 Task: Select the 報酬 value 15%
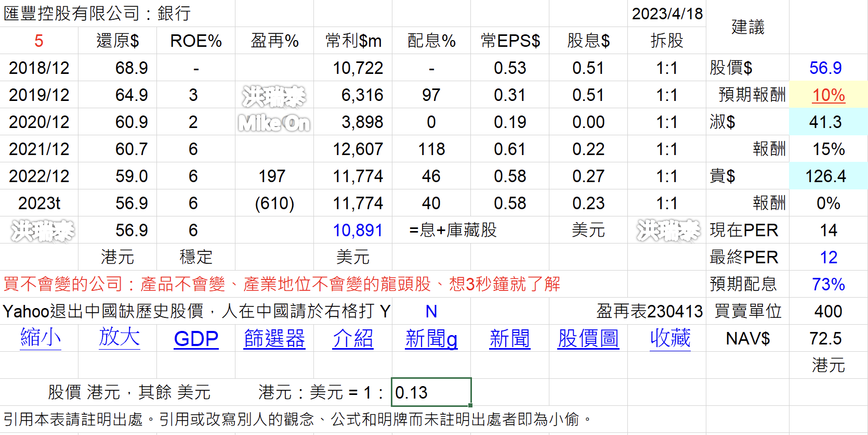click(x=828, y=149)
